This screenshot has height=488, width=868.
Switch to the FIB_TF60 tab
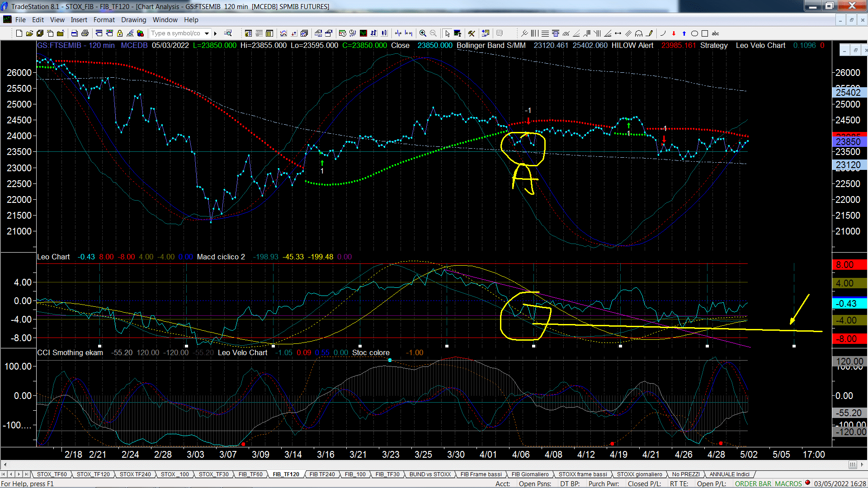pyautogui.click(x=250, y=474)
